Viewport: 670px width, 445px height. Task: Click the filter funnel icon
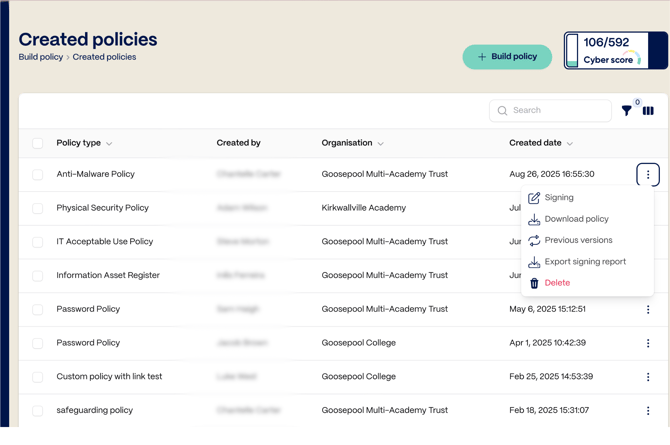point(627,111)
